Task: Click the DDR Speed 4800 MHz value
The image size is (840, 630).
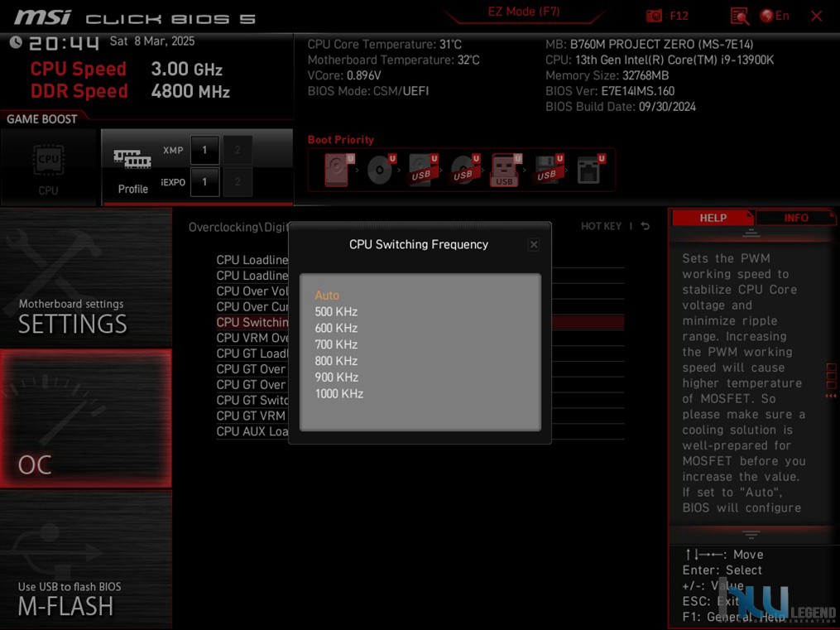Action: [190, 91]
